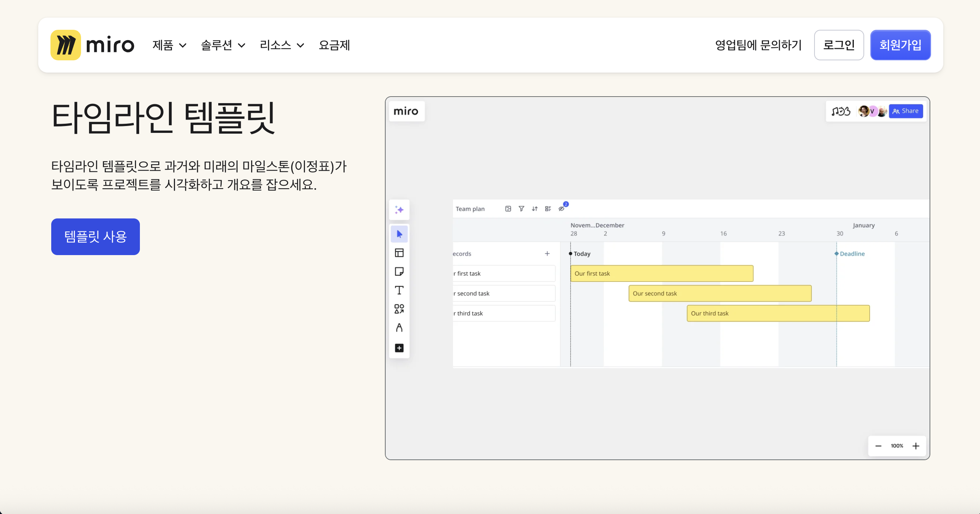Screen dimensions: 980x514
Task: Select the pen drawing tool icon
Action: click(x=399, y=328)
